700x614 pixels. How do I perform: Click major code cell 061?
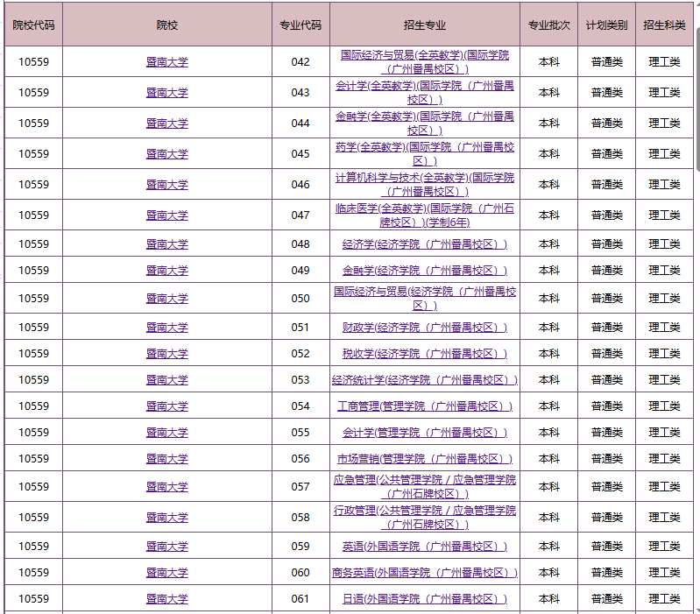301,599
